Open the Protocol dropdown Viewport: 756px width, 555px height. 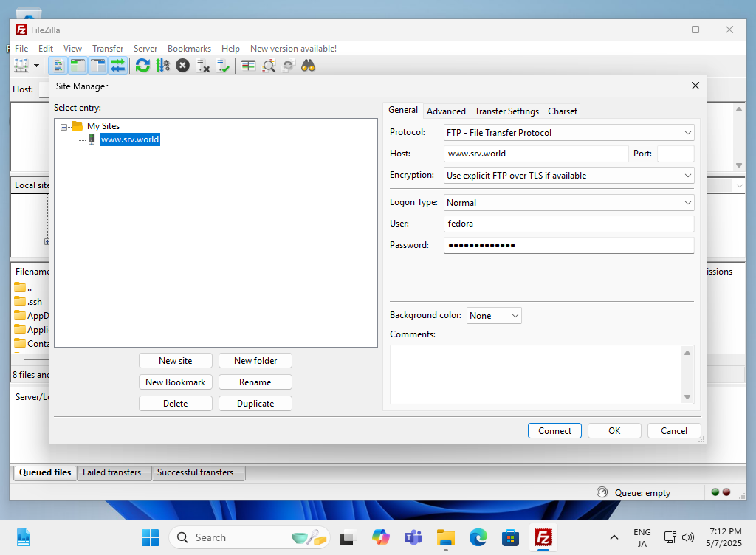click(x=569, y=133)
